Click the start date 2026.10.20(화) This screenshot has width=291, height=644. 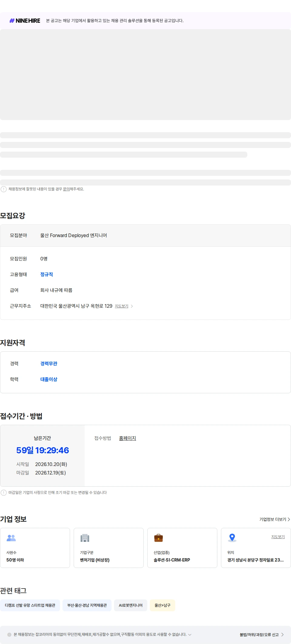point(51,464)
